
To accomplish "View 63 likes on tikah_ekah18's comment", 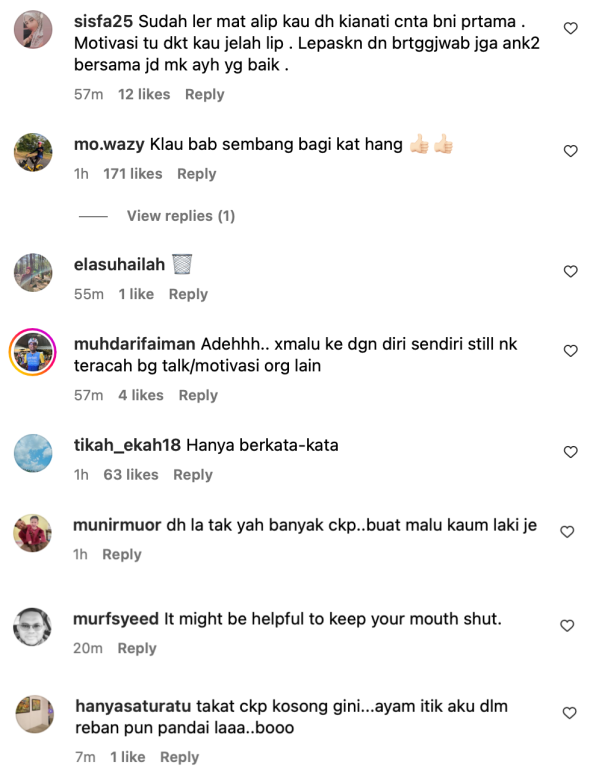I will (x=131, y=474).
